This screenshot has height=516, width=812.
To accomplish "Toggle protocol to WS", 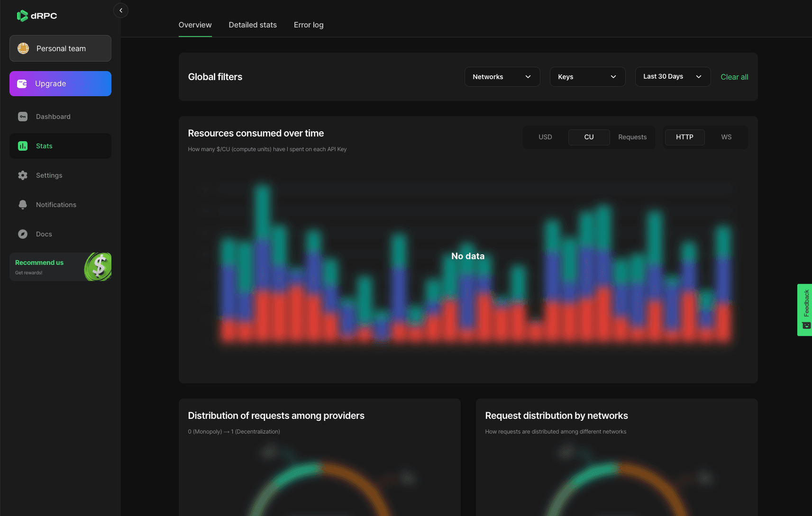I will click(726, 137).
